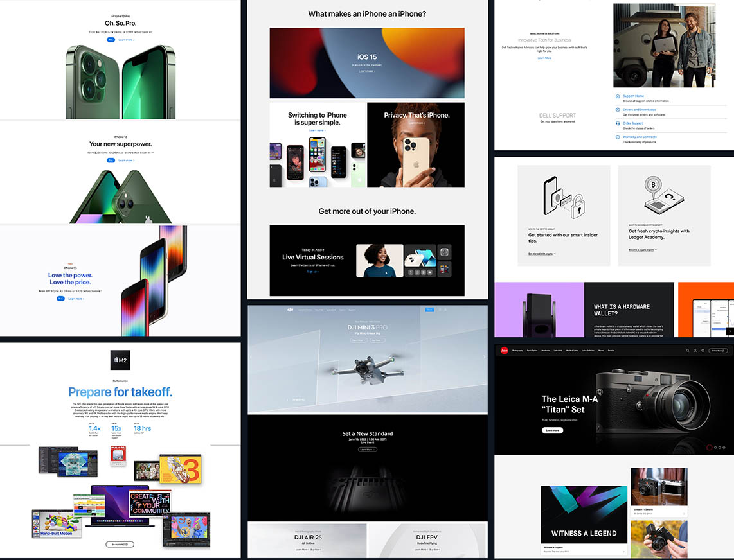The width and height of the screenshot is (734, 560).
Task: Open Service menu on Leica header
Action: coord(611,351)
